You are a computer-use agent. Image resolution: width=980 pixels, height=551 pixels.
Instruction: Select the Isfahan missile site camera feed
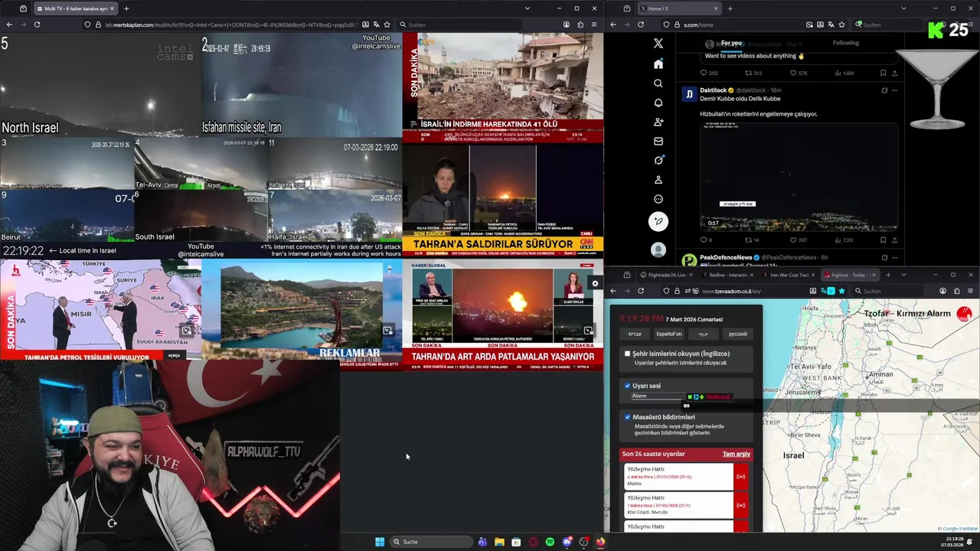tap(302, 84)
